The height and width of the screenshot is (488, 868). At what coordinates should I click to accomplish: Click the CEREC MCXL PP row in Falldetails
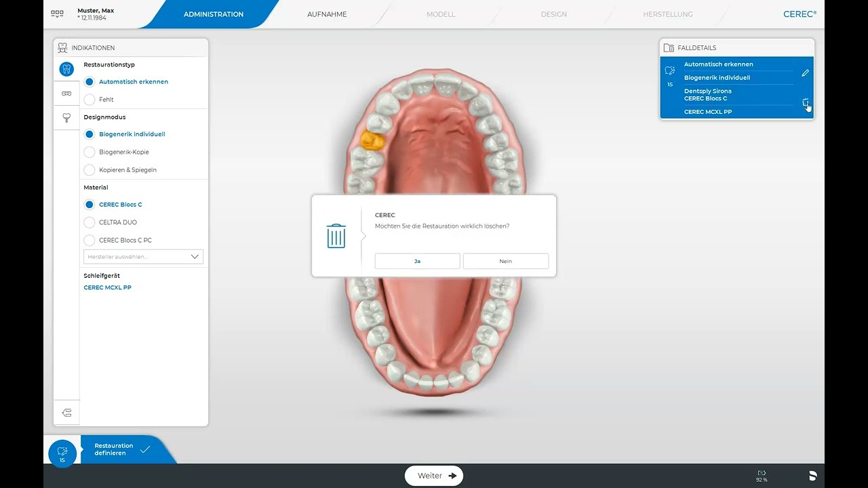tap(708, 112)
